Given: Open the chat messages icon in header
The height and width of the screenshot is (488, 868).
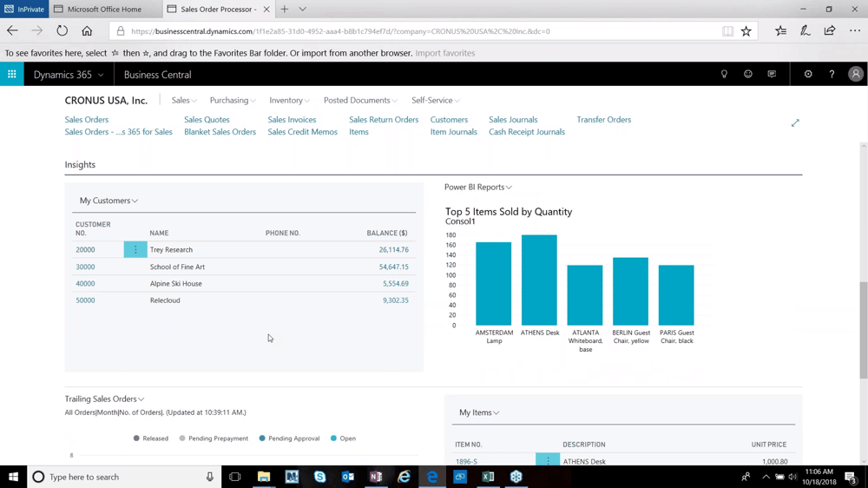Looking at the screenshot, I should (x=772, y=74).
